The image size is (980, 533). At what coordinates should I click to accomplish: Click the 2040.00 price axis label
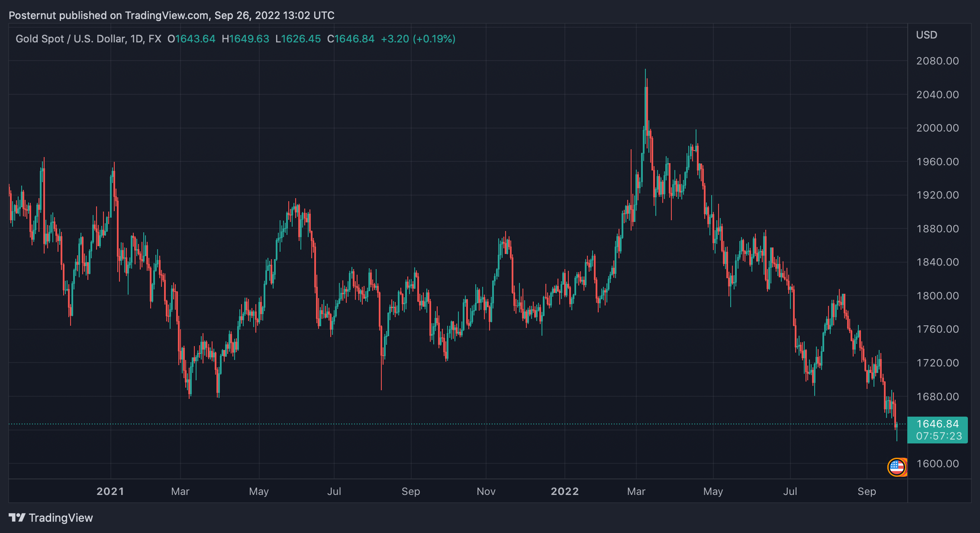click(x=938, y=95)
